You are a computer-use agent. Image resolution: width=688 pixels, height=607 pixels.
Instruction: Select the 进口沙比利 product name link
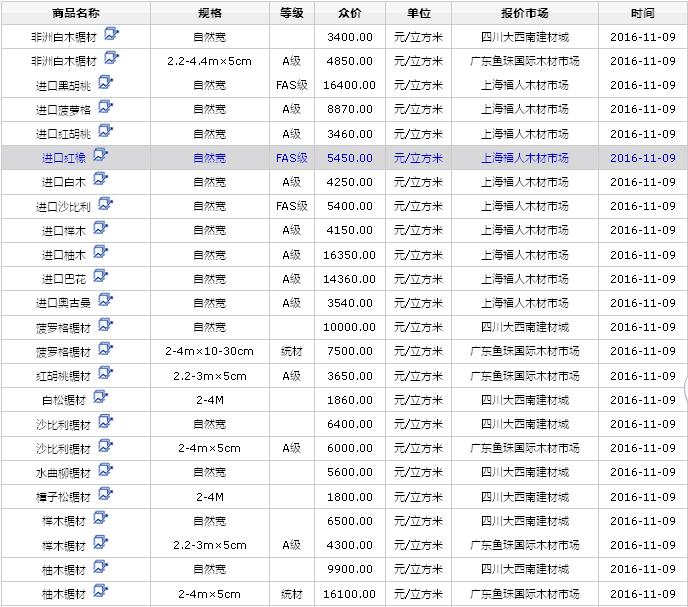[63, 207]
